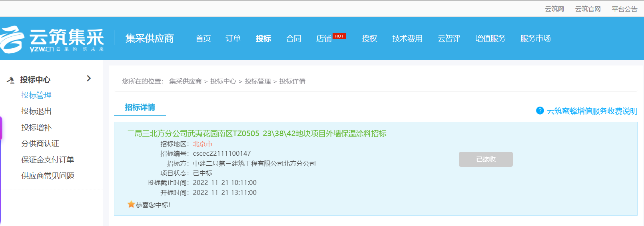This screenshot has width=644, height=226.
Task: Open 云智评 in navigation bar
Action: coord(449,38)
